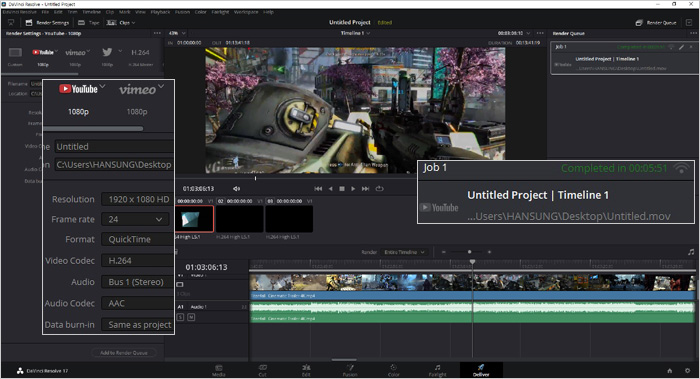Switch to the Media page
Viewport: 700px width, 379px height.
[219, 371]
